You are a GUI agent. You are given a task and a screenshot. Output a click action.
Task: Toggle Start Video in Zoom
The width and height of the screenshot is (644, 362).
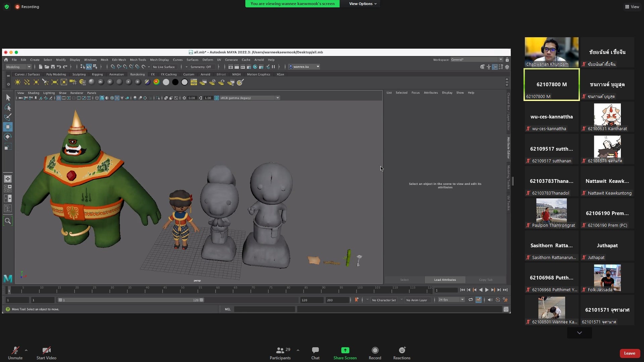point(46,353)
